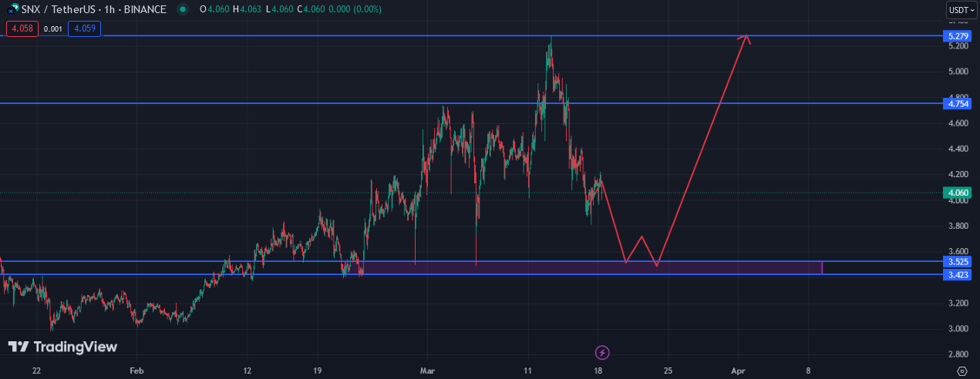
Task: Open the USDT currency dropdown
Action: tap(961, 10)
